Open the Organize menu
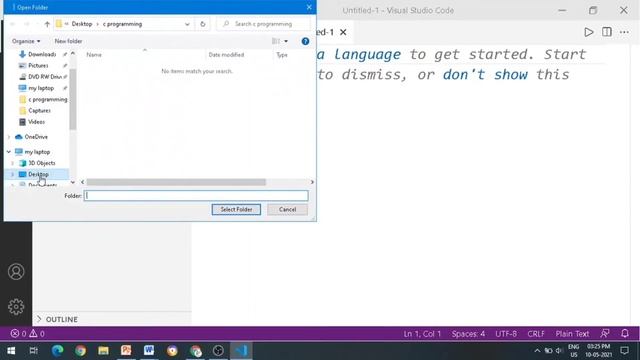This screenshot has width=640, height=360. tap(26, 41)
